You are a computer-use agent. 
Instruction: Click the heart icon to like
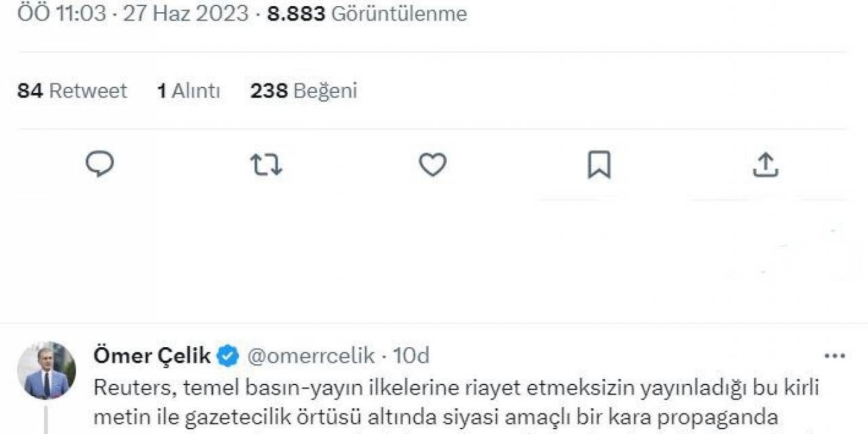tap(433, 164)
